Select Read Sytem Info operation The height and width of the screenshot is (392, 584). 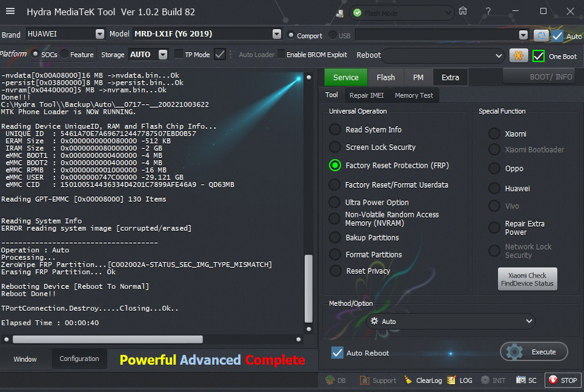coord(335,129)
